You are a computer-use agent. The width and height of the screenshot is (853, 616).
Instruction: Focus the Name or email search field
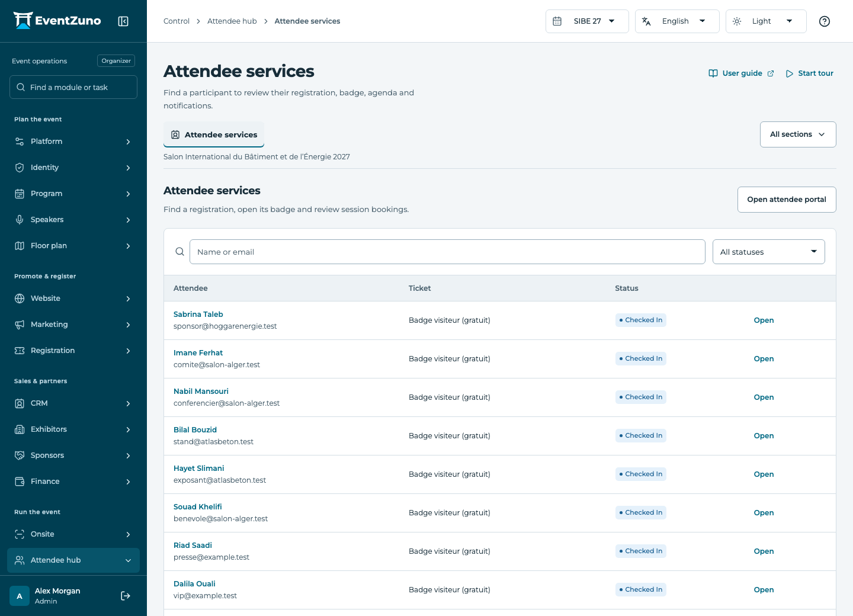pyautogui.click(x=447, y=252)
